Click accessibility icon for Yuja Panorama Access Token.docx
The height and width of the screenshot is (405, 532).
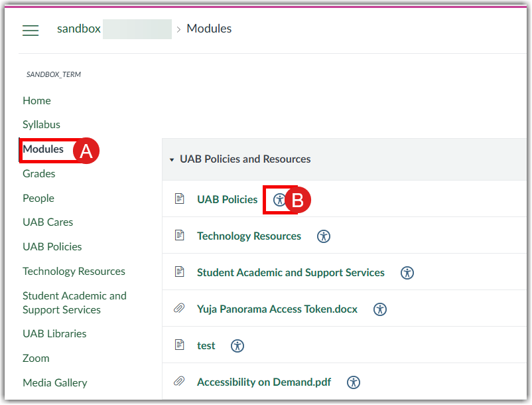(380, 309)
